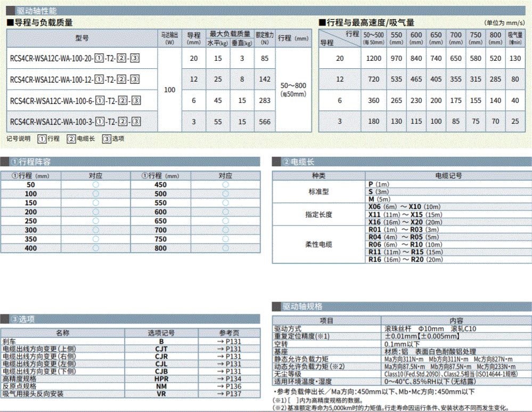This screenshot has height=412, width=532.
Task: Select model RCS4CR-WSA12C-WA-100-3 row text
Action: click(x=75, y=122)
